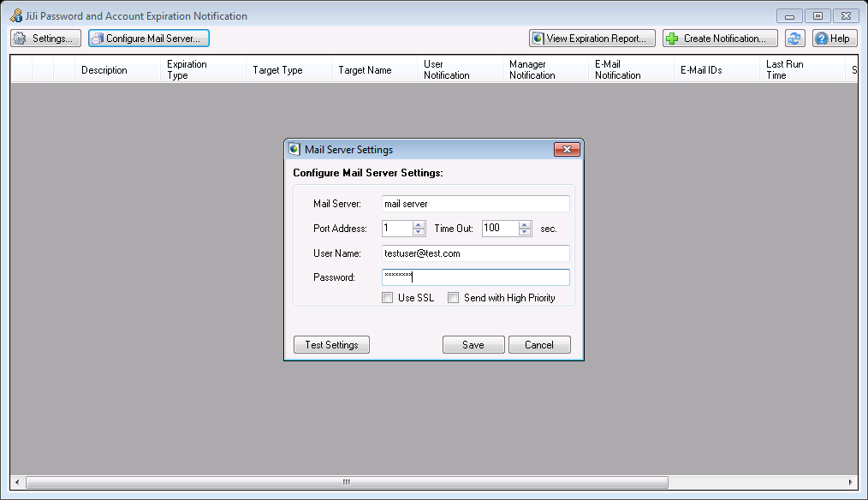Screen dimensions: 868x500
Task: Increase Time Out with up arrow
Action: (x=525, y=224)
